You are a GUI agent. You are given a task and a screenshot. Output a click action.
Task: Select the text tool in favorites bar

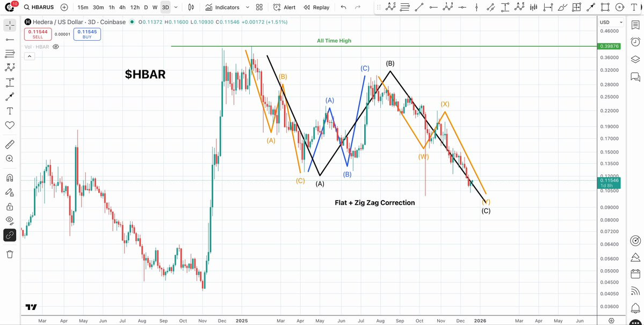click(634, 7)
